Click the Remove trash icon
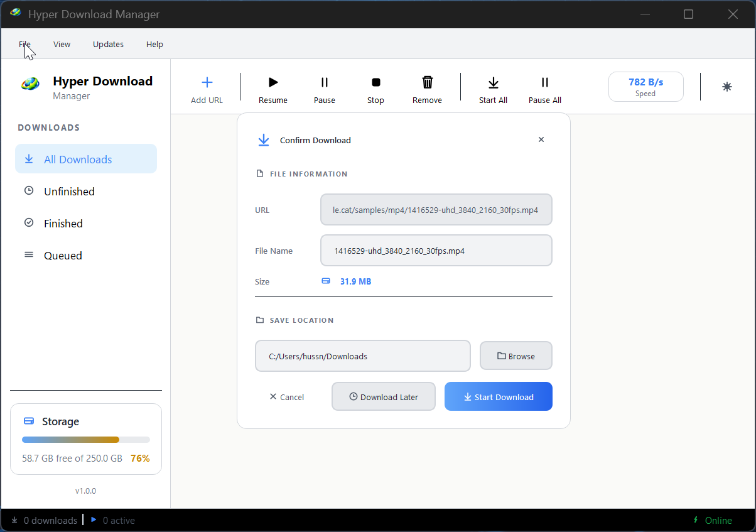756x532 pixels. (427, 82)
